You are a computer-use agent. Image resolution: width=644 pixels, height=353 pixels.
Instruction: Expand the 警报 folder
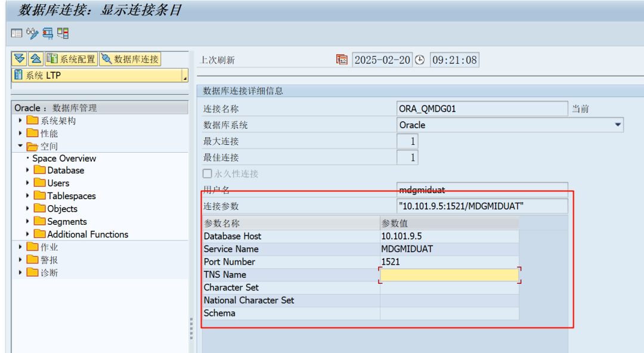[x=20, y=259]
